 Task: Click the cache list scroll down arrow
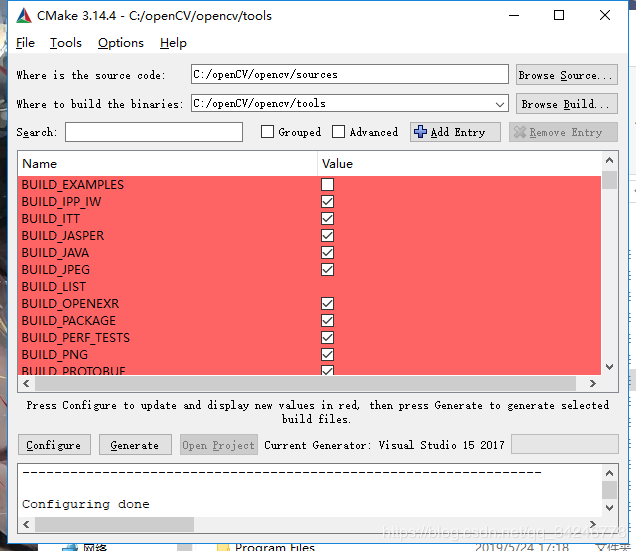tap(609, 367)
